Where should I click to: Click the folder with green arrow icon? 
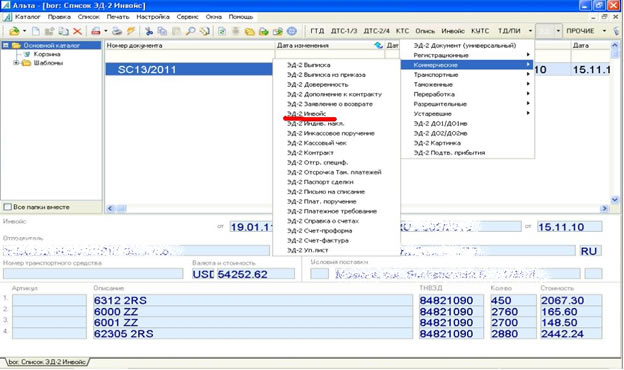tap(264, 31)
